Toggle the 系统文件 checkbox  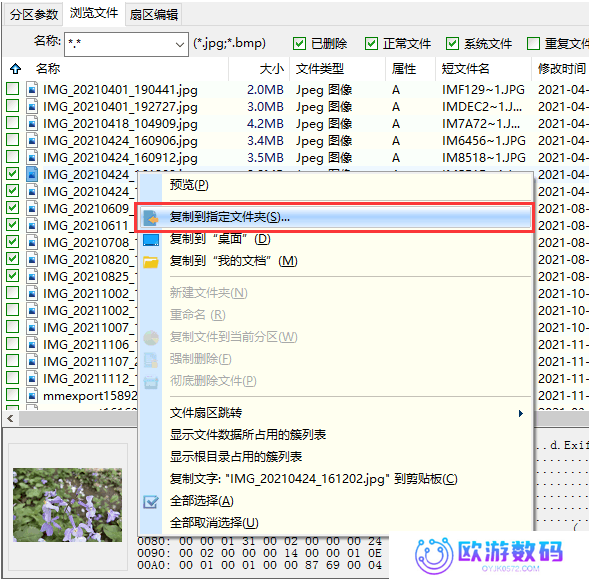(452, 44)
